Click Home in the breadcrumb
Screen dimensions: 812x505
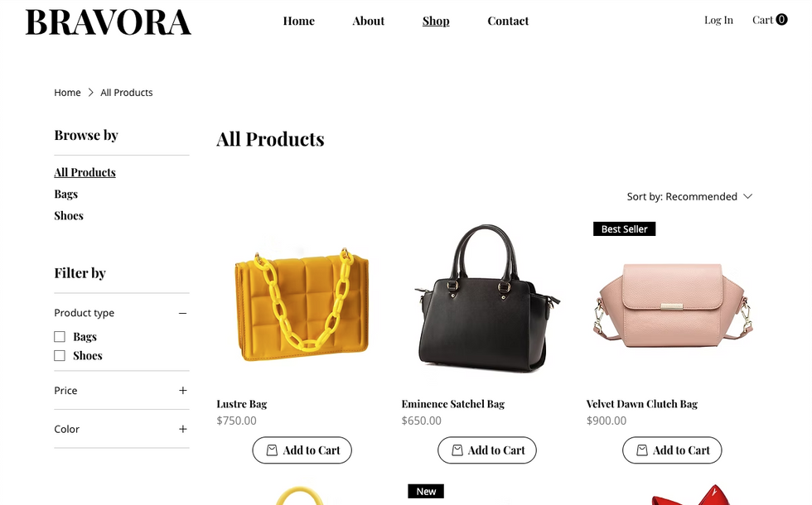point(67,93)
